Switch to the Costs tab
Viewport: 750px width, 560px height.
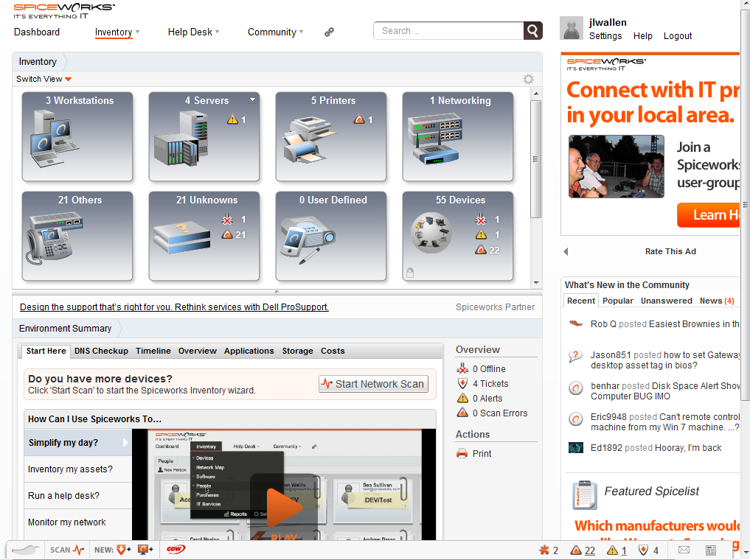[333, 351]
